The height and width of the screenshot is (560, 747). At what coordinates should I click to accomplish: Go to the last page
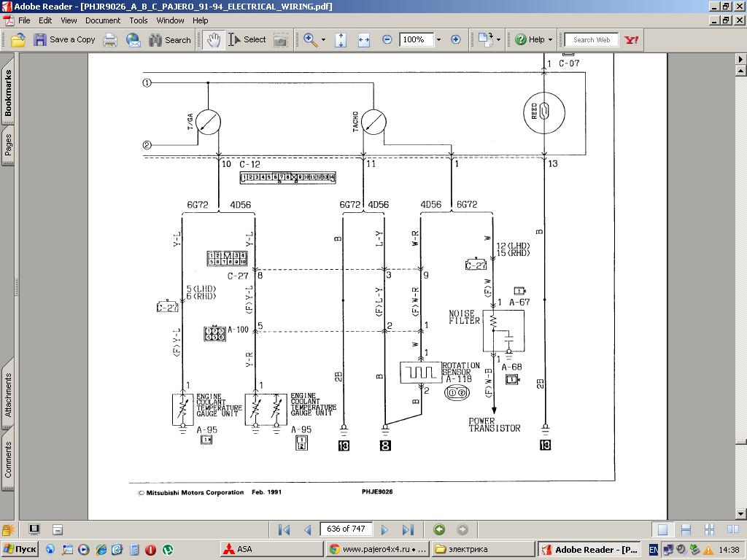(408, 529)
